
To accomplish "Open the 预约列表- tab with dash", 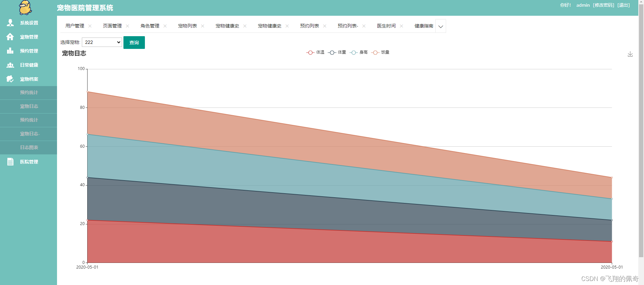I will [348, 26].
